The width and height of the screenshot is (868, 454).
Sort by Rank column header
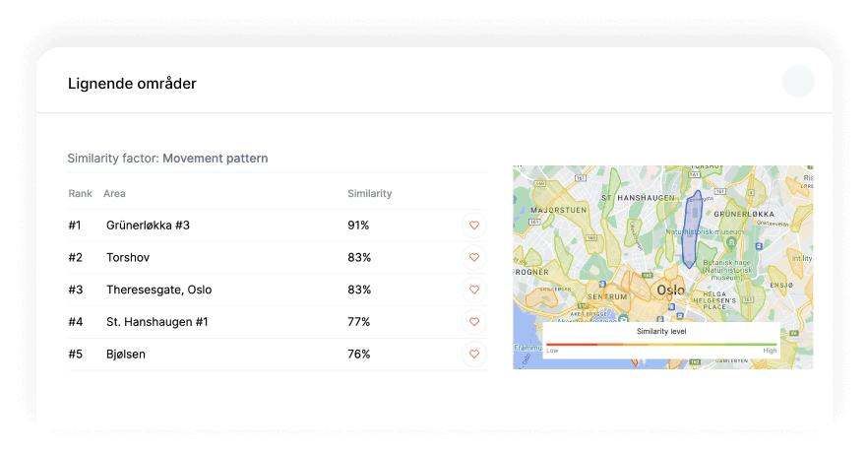(80, 193)
